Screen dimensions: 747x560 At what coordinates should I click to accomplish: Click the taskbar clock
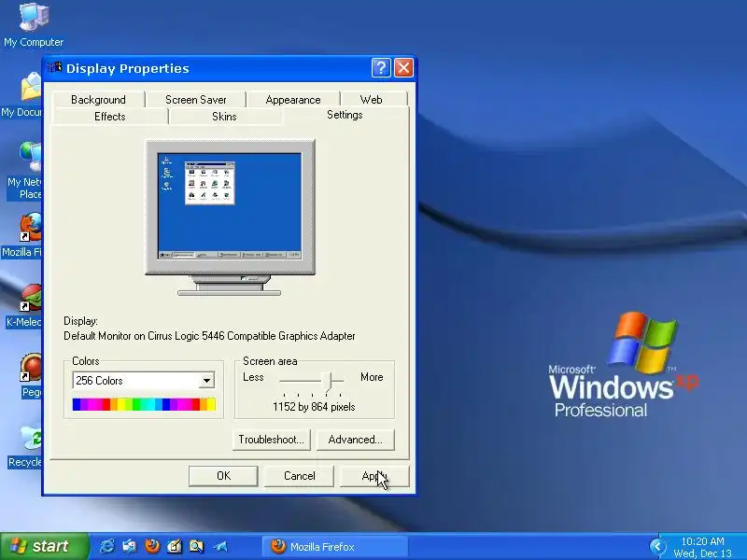coord(703,547)
